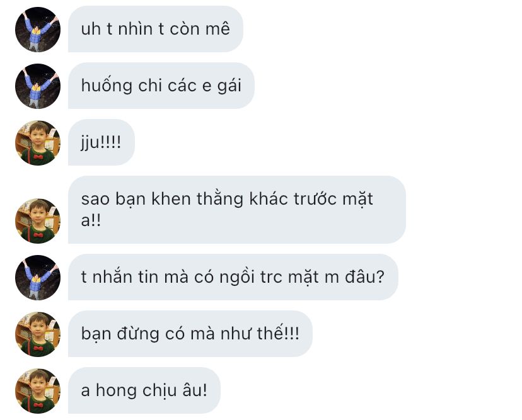Tap the boy avatar beside "jju!!!!"
Image resolution: width=522 pixels, height=420 pixels.
pos(38,143)
